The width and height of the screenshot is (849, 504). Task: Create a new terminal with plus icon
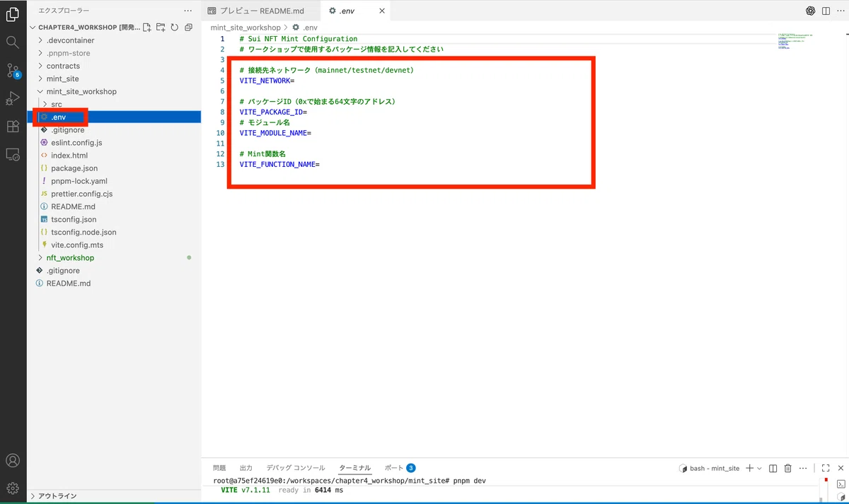(x=750, y=468)
